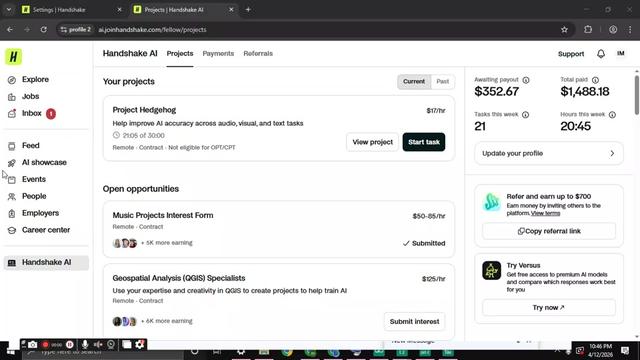This screenshot has width=640, height=360.
Task: Open Music Projects Interest Form title
Action: pyautogui.click(x=163, y=215)
